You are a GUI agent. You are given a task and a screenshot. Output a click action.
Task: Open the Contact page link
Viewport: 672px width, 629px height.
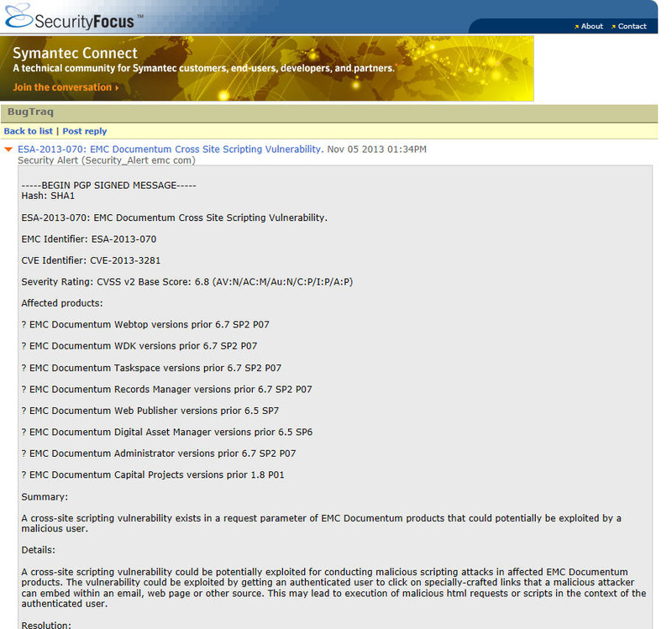632,26
